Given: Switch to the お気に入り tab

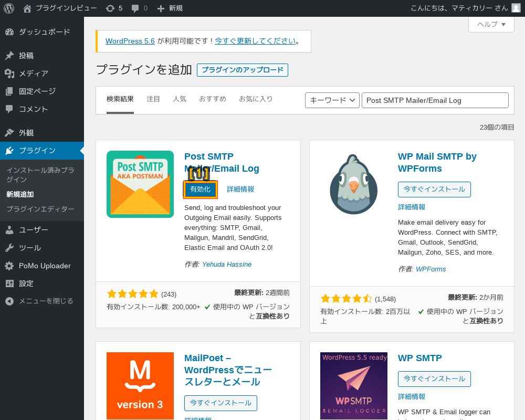Looking at the screenshot, I should point(256,99).
